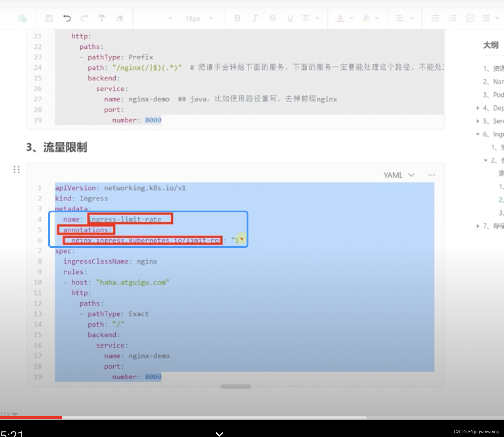Select the format painter tool

(x=102, y=18)
